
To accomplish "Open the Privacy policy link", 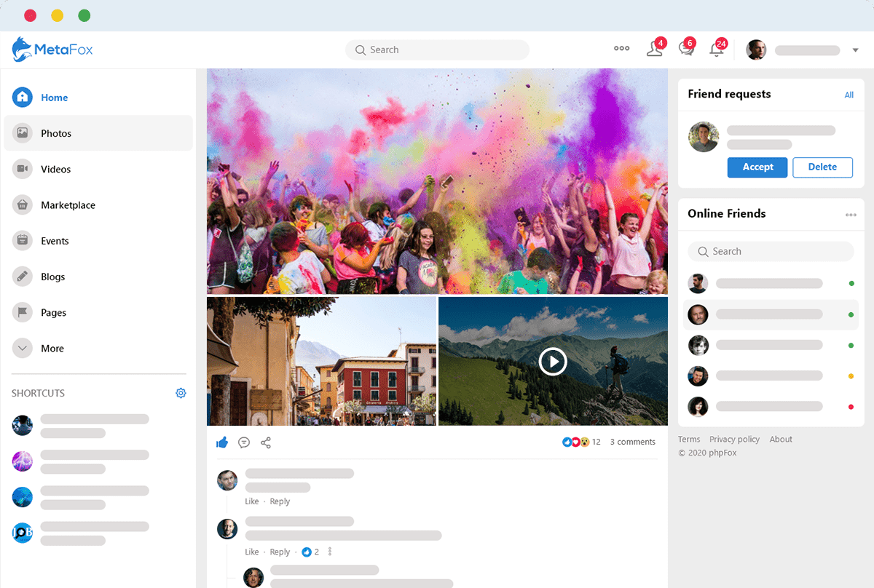I will (x=734, y=440).
